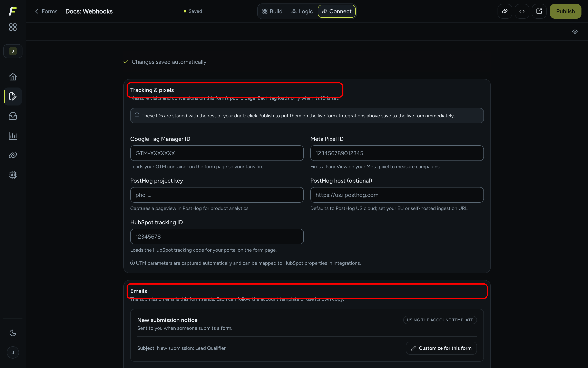
Task: Switch to the Build tab
Action: pyautogui.click(x=272, y=11)
